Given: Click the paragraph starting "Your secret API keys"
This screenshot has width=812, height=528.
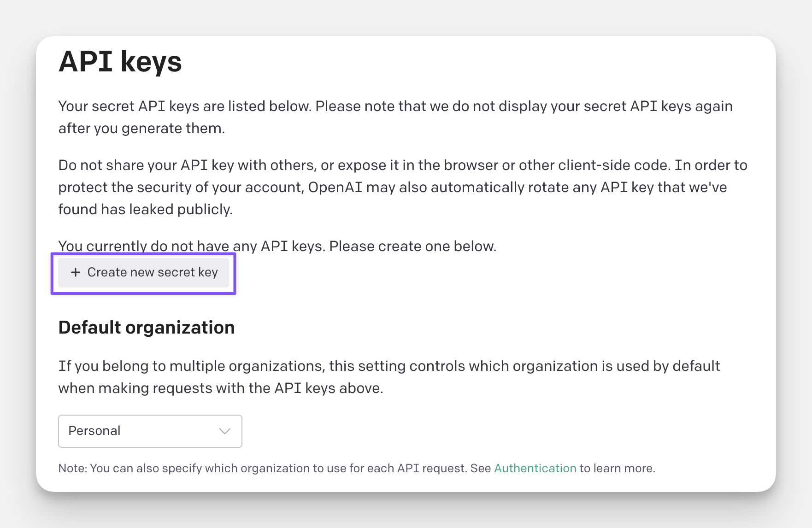Looking at the screenshot, I should pos(395,106).
